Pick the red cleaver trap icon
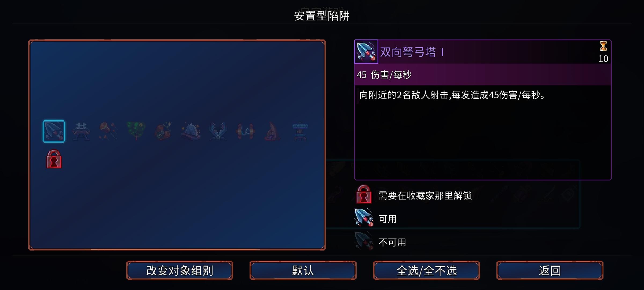 (163, 131)
